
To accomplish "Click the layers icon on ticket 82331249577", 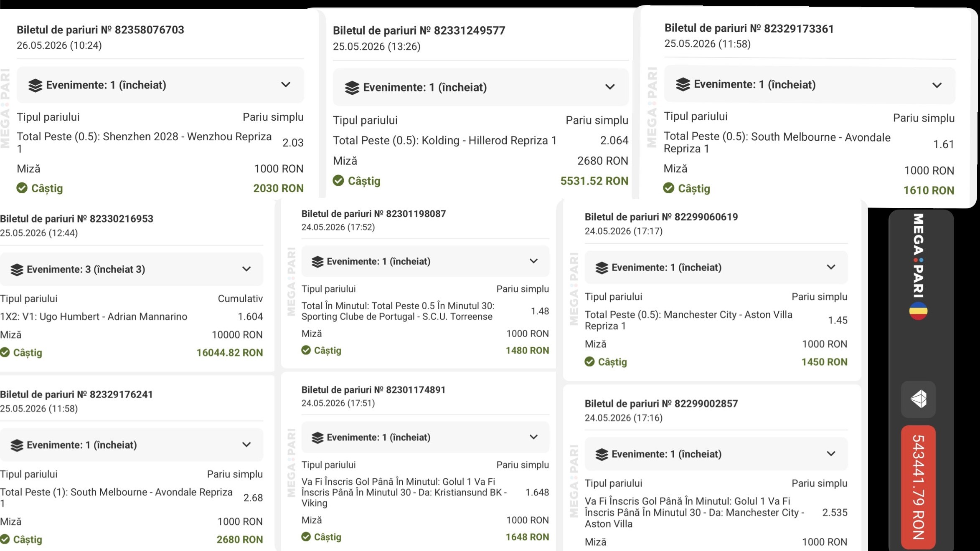I will coord(352,88).
